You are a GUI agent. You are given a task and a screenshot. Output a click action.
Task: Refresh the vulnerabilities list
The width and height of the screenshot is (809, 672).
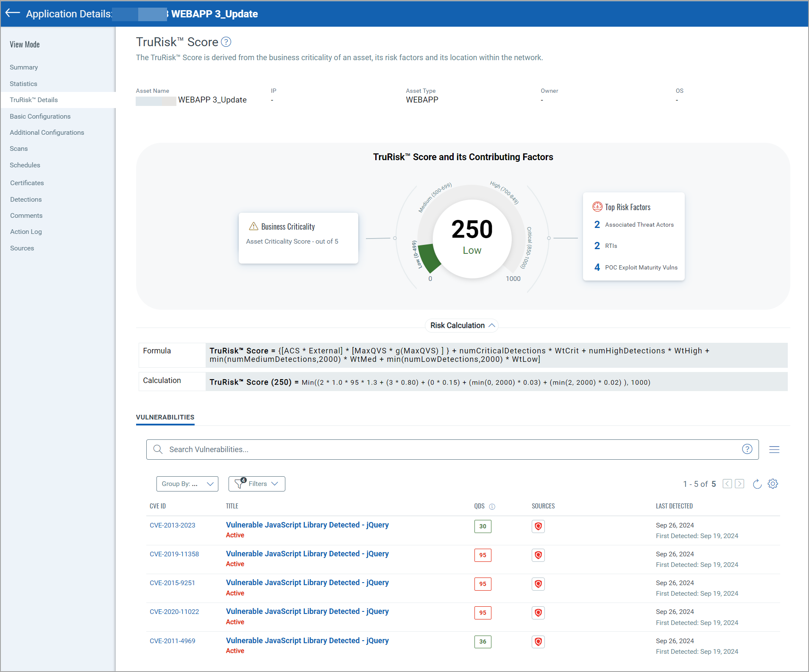point(757,484)
